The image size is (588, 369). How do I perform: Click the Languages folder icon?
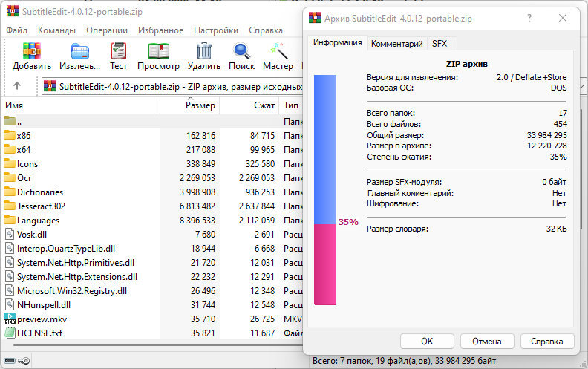[10, 220]
